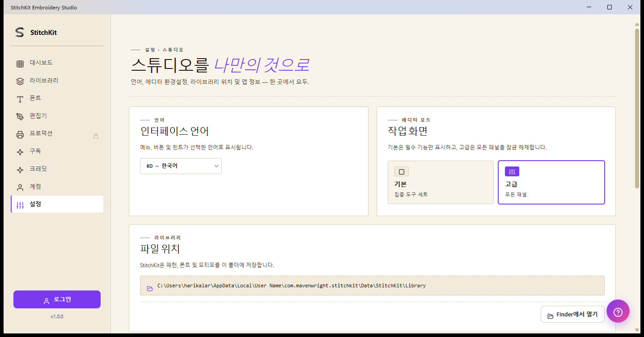Open the purple help question button

618,311
